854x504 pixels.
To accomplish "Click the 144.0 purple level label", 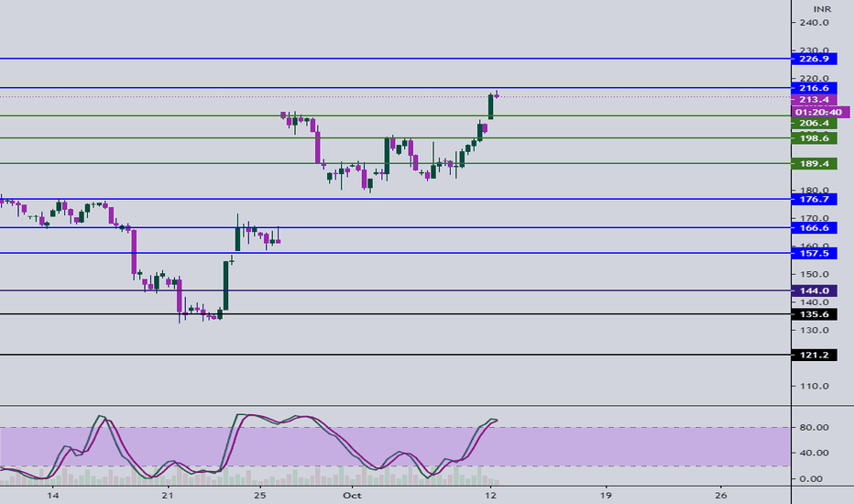I will point(814,291).
